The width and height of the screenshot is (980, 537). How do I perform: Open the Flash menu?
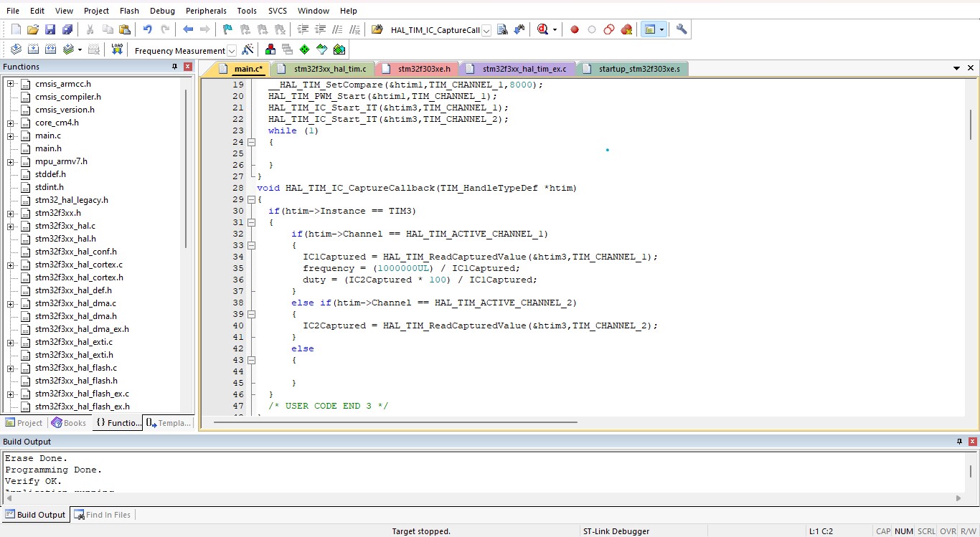[129, 11]
